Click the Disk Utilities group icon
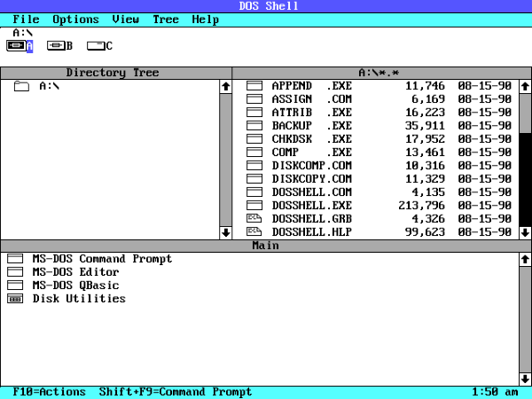Image resolution: width=532 pixels, height=399 pixels. pyautogui.click(x=15, y=299)
